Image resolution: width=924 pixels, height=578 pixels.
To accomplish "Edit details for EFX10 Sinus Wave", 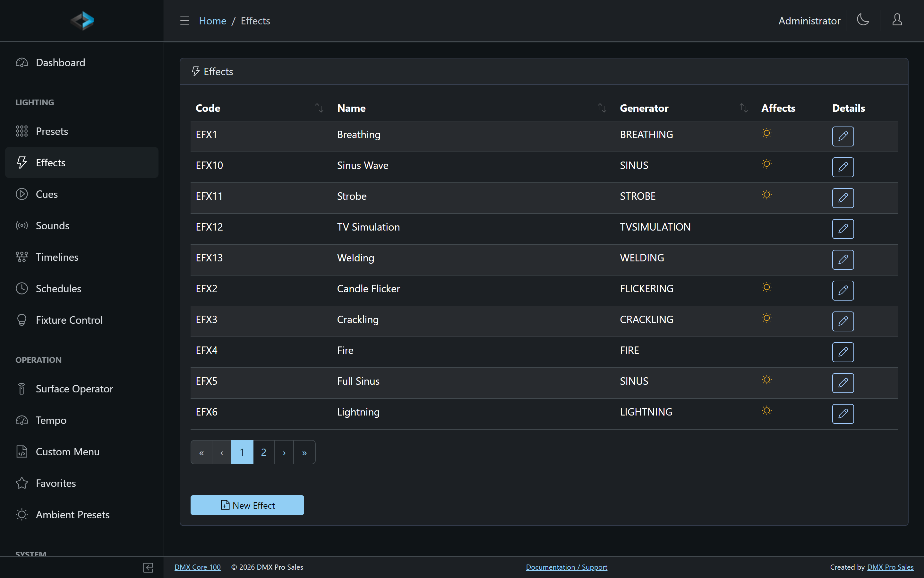I will point(843,167).
